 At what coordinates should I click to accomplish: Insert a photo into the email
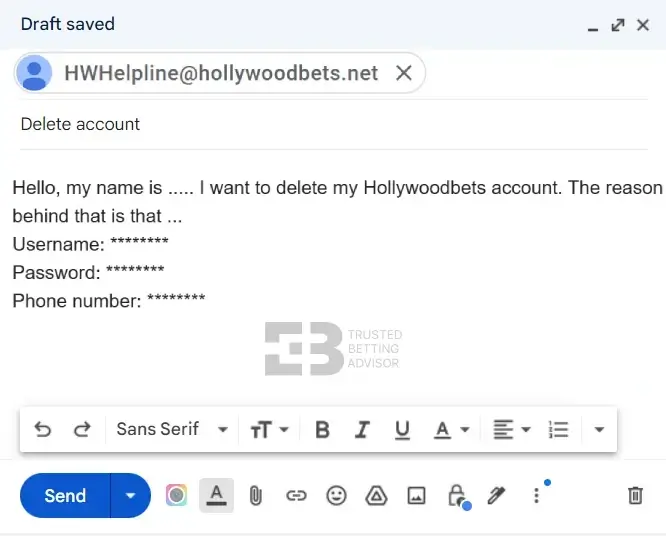pos(417,496)
